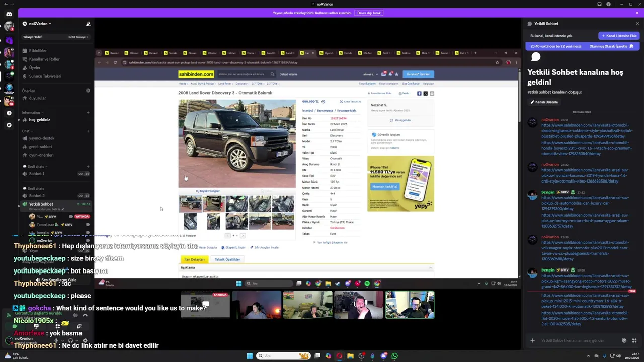Collapse the Information category
Screen dimensions: 644x362
tap(32, 113)
